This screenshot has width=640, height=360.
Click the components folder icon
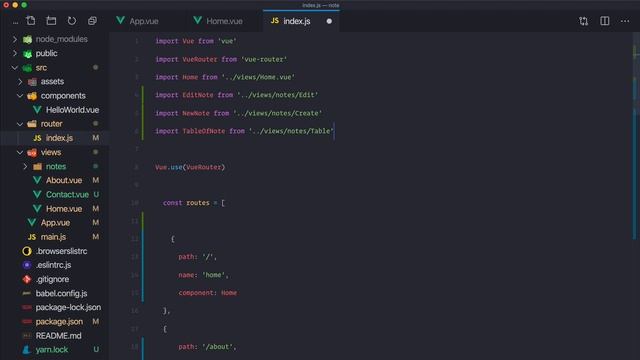coord(32,96)
